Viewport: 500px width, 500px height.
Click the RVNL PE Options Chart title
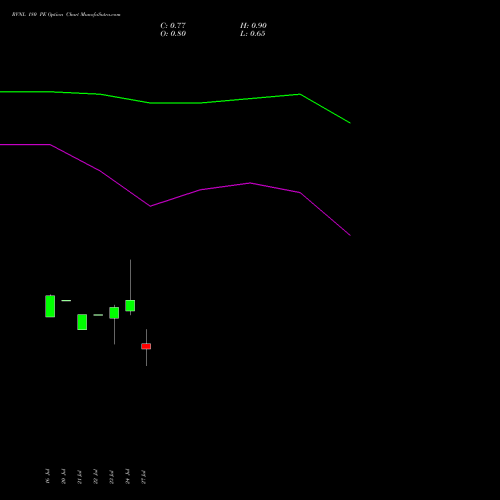pos(66,14)
